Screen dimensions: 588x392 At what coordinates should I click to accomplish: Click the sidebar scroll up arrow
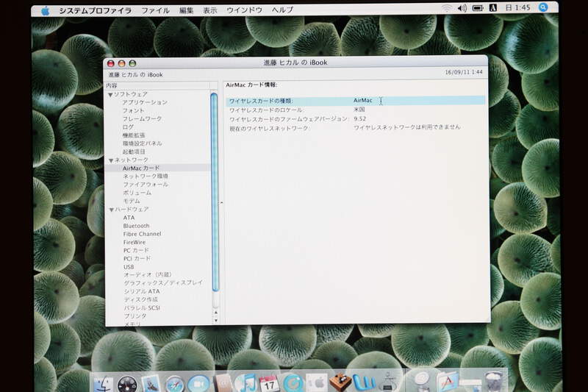[215, 312]
